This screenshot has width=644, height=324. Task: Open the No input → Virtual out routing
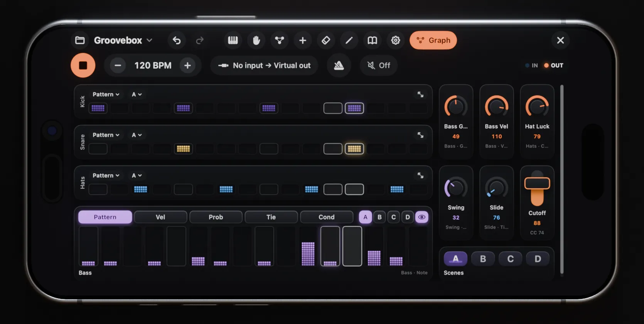pos(264,66)
